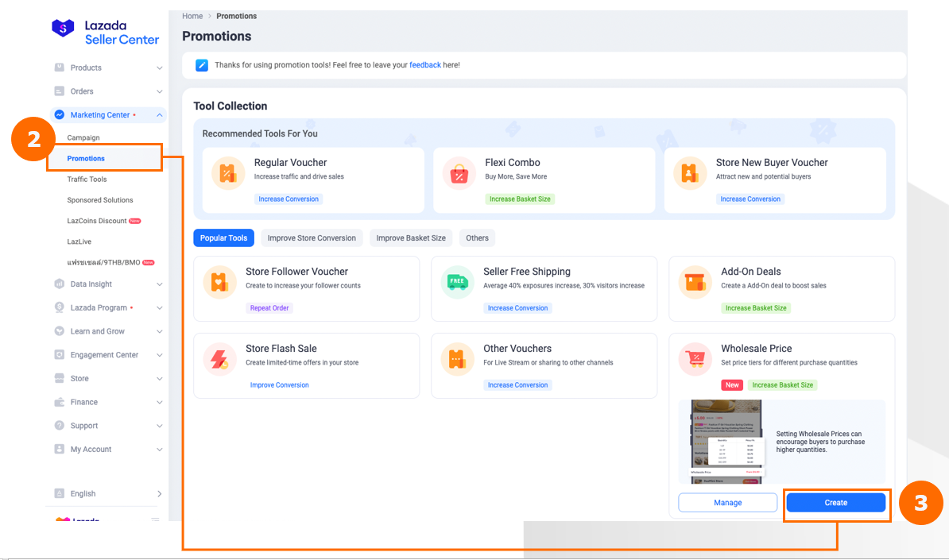
Task: Open LazLive in the sidebar
Action: pyautogui.click(x=79, y=241)
